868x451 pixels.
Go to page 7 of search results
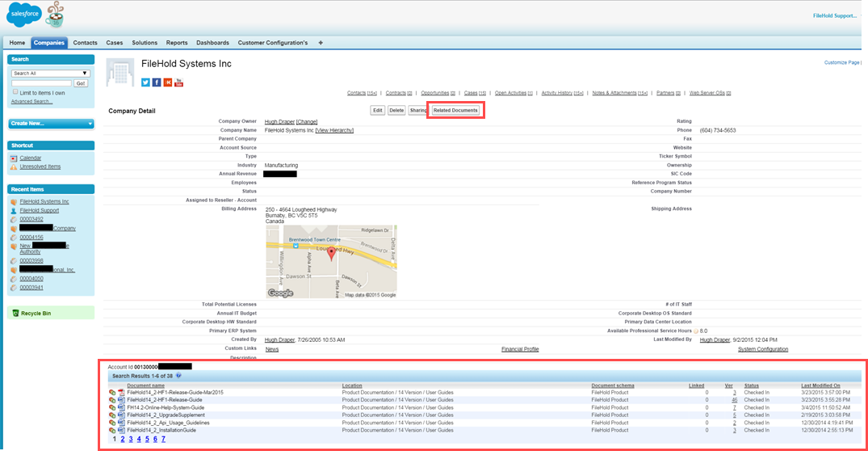[x=163, y=439]
